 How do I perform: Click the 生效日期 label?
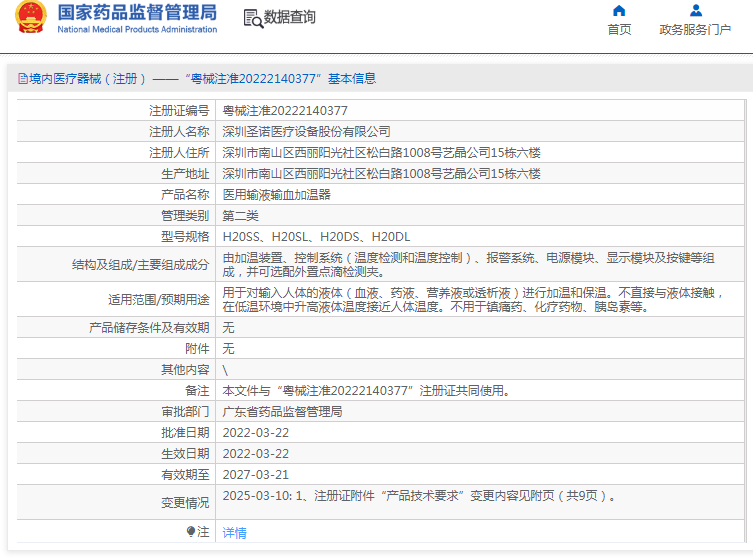(185, 454)
